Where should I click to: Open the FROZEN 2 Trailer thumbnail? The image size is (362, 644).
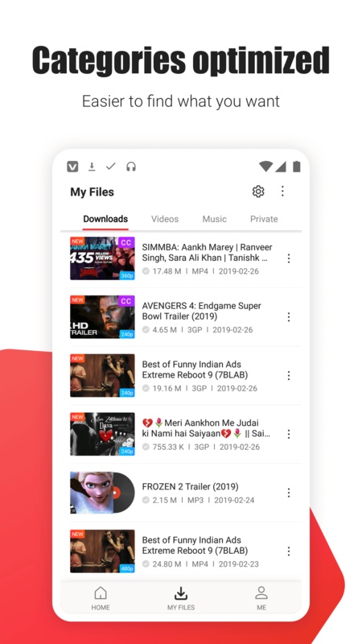pos(102,493)
